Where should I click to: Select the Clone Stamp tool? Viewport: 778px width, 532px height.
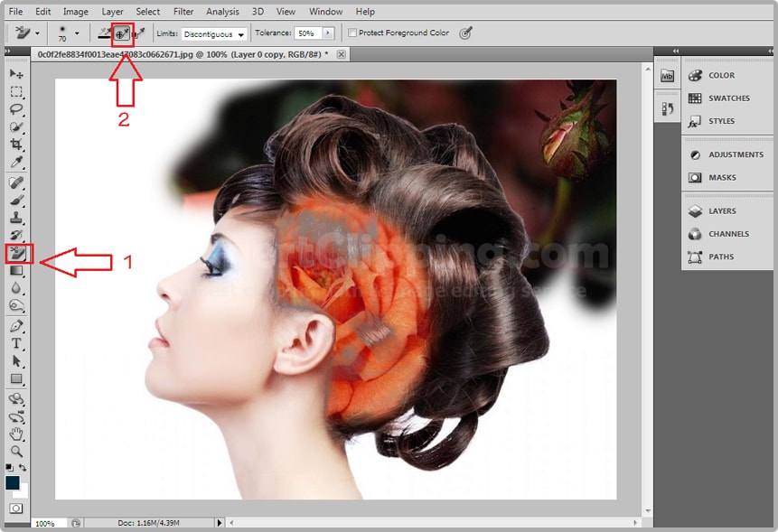[x=16, y=218]
